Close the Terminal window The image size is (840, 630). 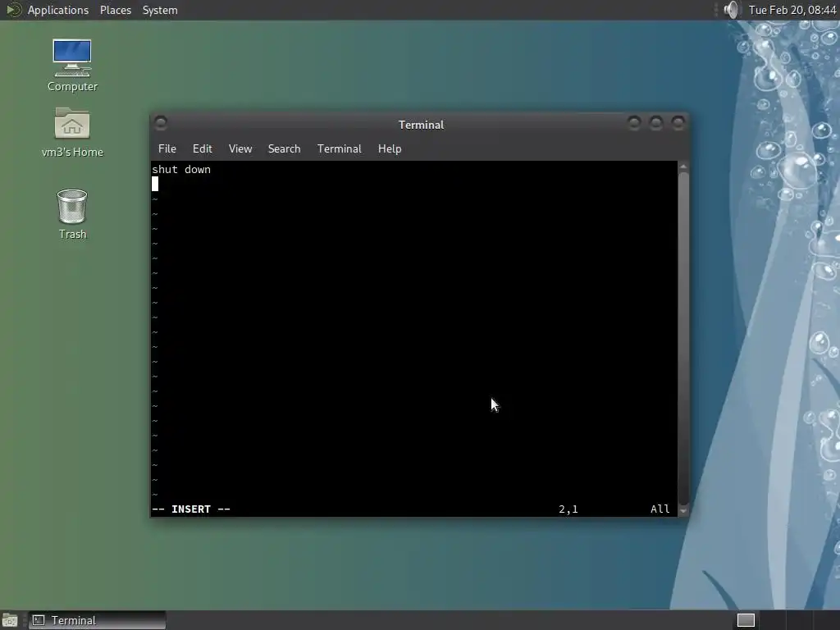(678, 124)
